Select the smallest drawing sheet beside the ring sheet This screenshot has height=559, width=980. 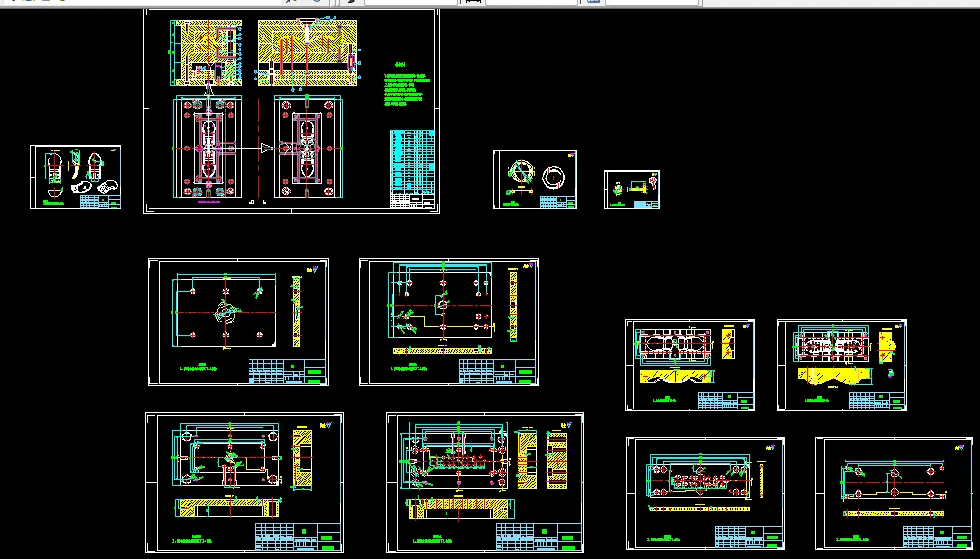[x=632, y=190]
